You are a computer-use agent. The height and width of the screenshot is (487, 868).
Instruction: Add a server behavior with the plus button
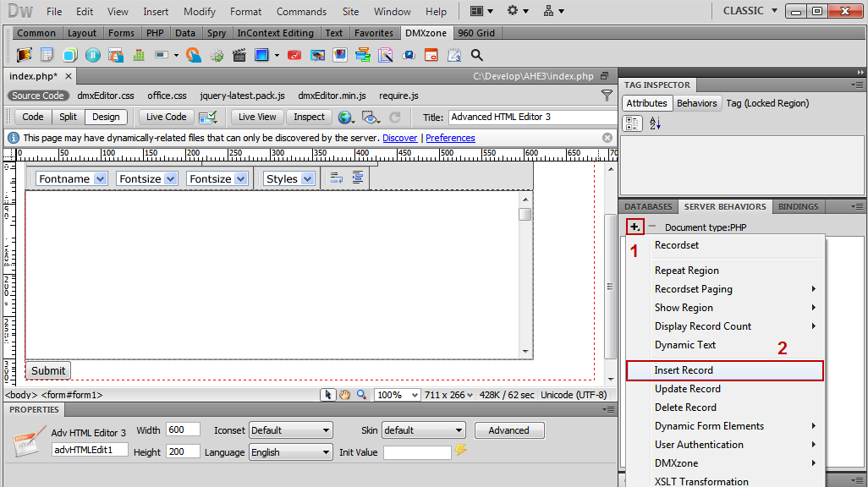635,227
